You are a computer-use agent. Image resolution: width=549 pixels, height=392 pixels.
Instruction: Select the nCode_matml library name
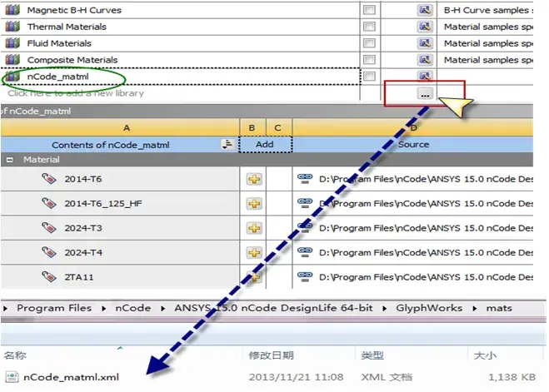click(x=57, y=77)
